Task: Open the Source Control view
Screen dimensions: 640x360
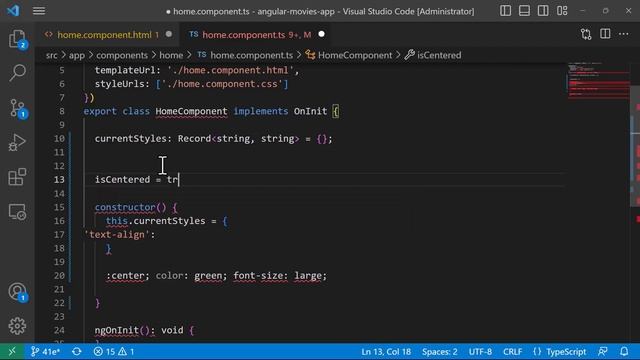Action: click(17, 108)
